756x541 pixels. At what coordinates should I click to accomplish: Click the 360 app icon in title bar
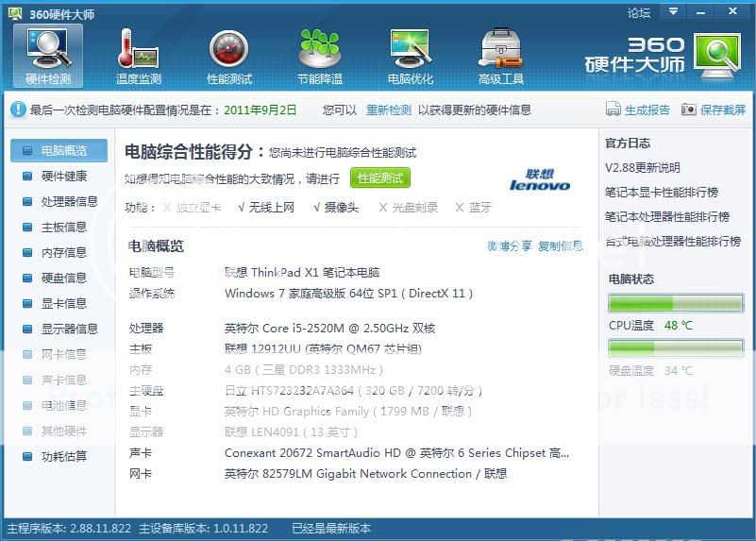pos(15,13)
